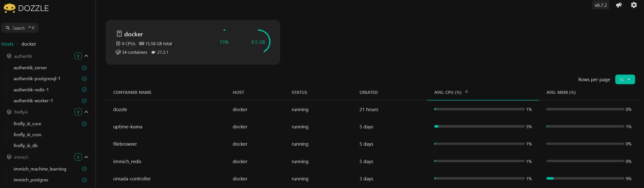Click the immich merged-logs icon

pos(78,157)
